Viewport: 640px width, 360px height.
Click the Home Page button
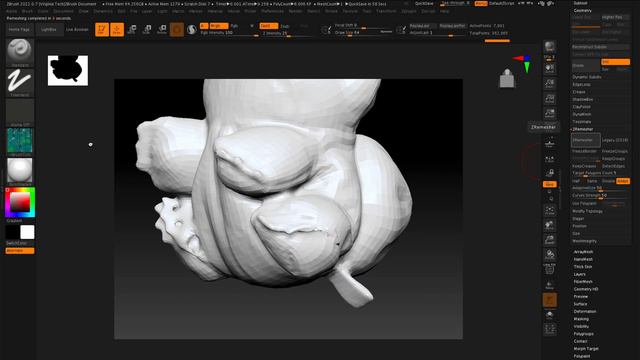(x=20, y=29)
